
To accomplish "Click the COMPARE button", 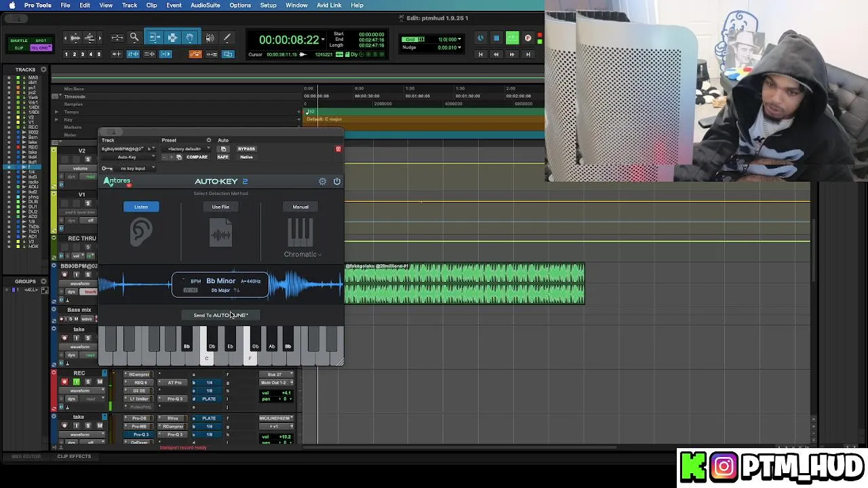I will tap(197, 157).
